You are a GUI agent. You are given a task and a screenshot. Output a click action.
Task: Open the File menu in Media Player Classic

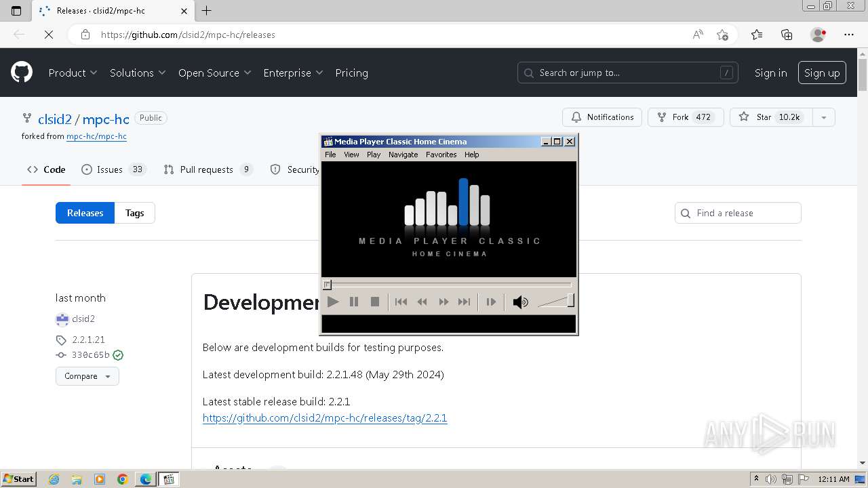point(330,155)
